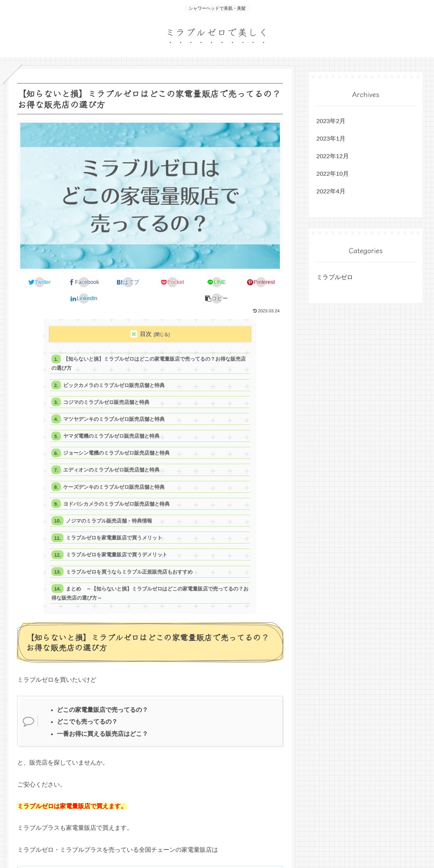
Task: Click the speech bubble icon in the box
Action: 28,721
